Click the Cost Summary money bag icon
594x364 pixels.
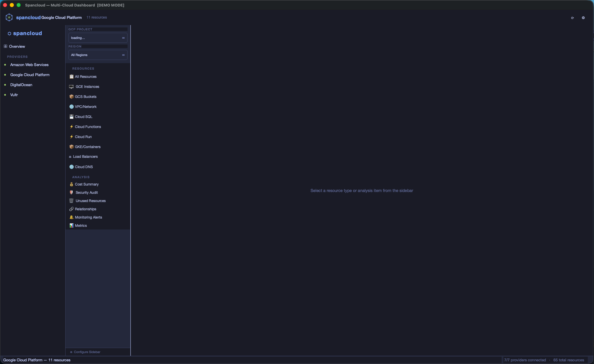click(71, 184)
